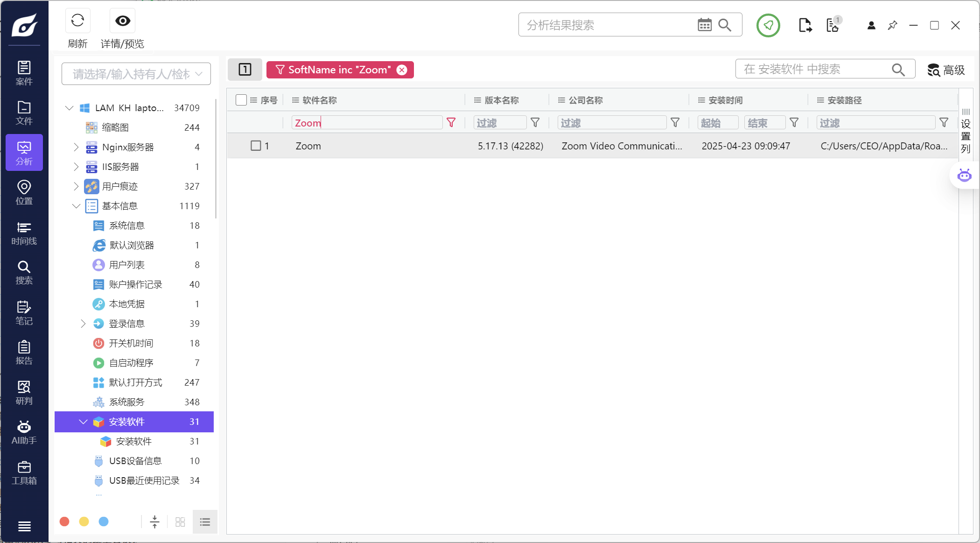The image size is (980, 543).
Task: Collapse the 基本信息 tree node
Action: (76, 206)
